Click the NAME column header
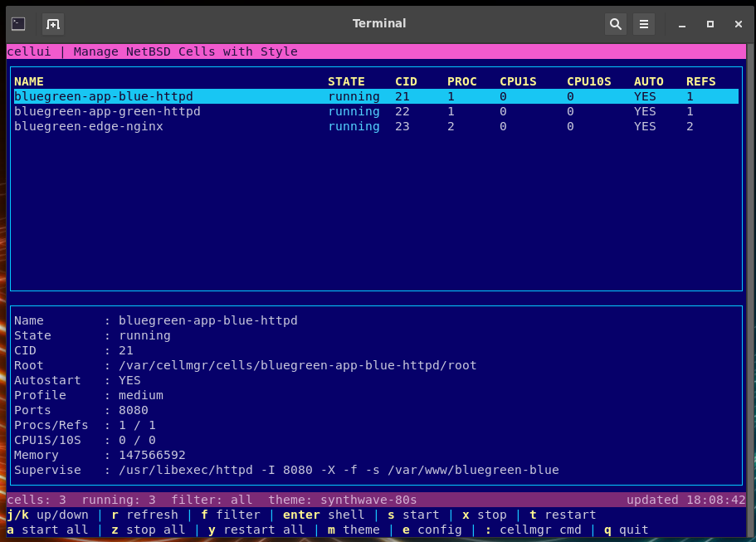Image resolution: width=756 pixels, height=542 pixels. pyautogui.click(x=29, y=81)
